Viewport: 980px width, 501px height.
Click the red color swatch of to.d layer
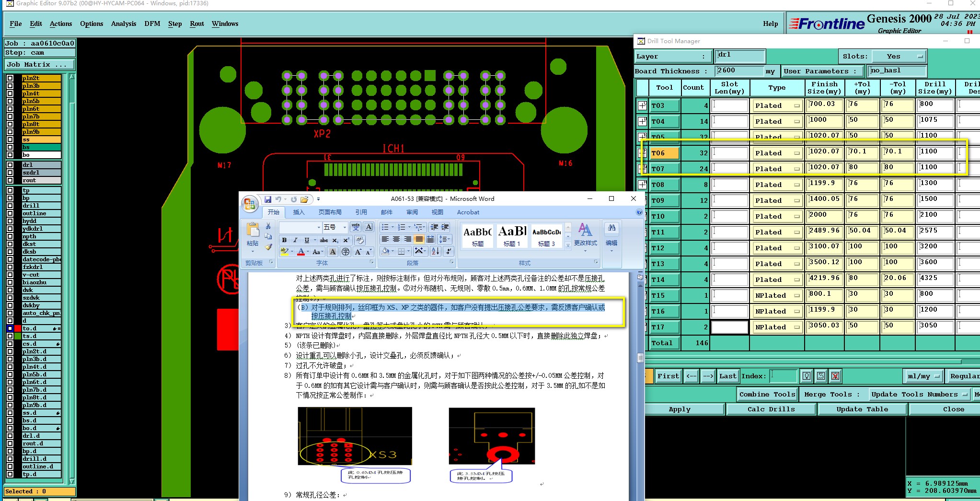pyautogui.click(x=18, y=328)
